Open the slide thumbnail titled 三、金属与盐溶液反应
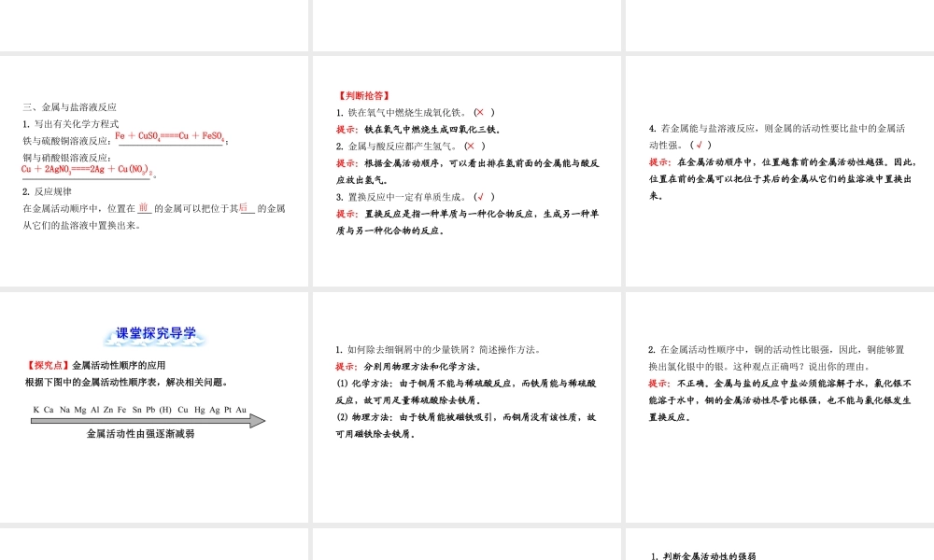Screen dimensions: 934x560 pos(154,171)
